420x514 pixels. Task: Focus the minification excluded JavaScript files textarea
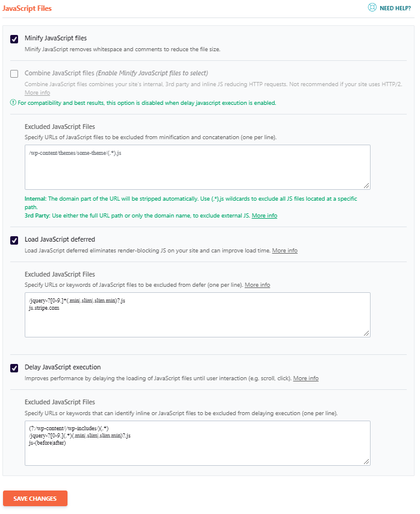coord(198,167)
